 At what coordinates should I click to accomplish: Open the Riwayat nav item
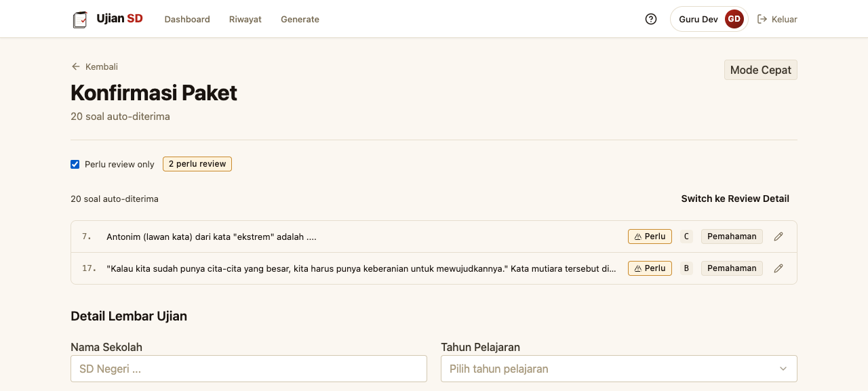(245, 19)
